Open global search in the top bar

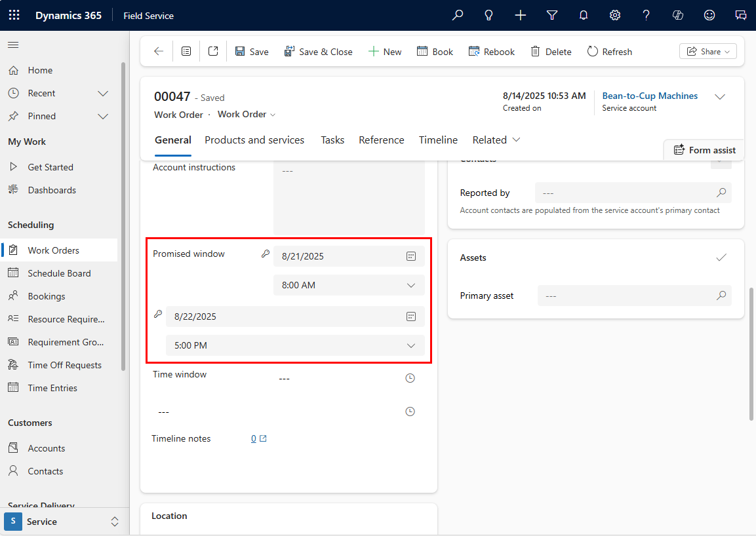(x=457, y=14)
